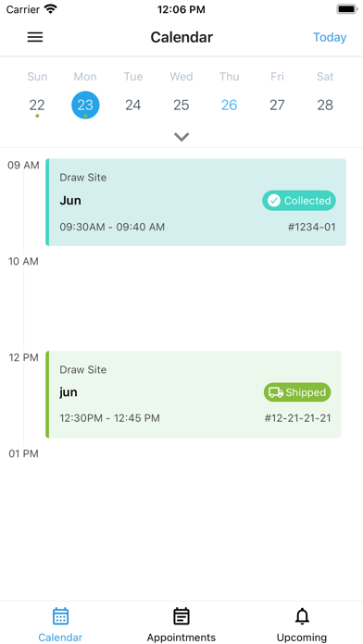Switch to Appointments tab label
Screen dimensions: 363x644
(181, 638)
